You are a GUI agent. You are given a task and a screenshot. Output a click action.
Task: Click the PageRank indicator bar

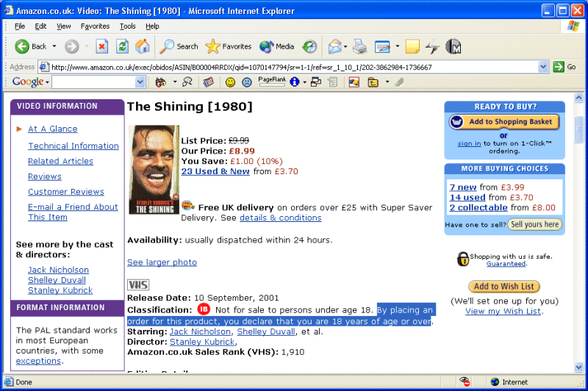pos(272,82)
